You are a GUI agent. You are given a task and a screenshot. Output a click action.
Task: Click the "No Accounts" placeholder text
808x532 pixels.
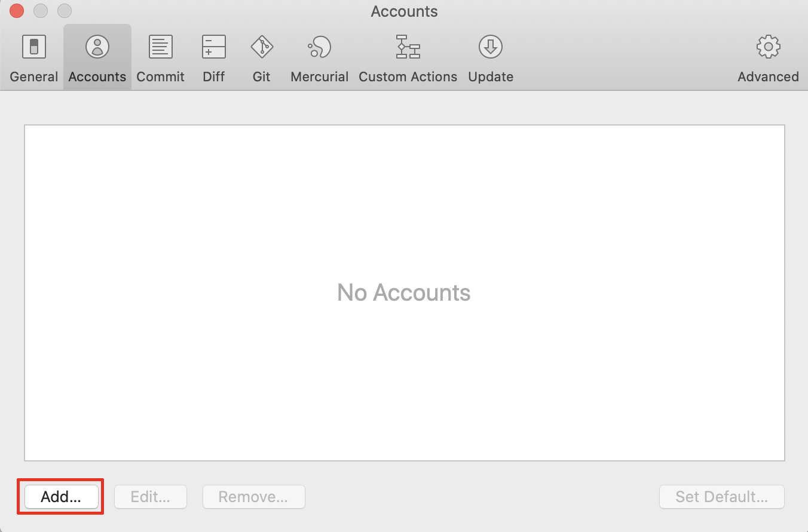coord(404,293)
